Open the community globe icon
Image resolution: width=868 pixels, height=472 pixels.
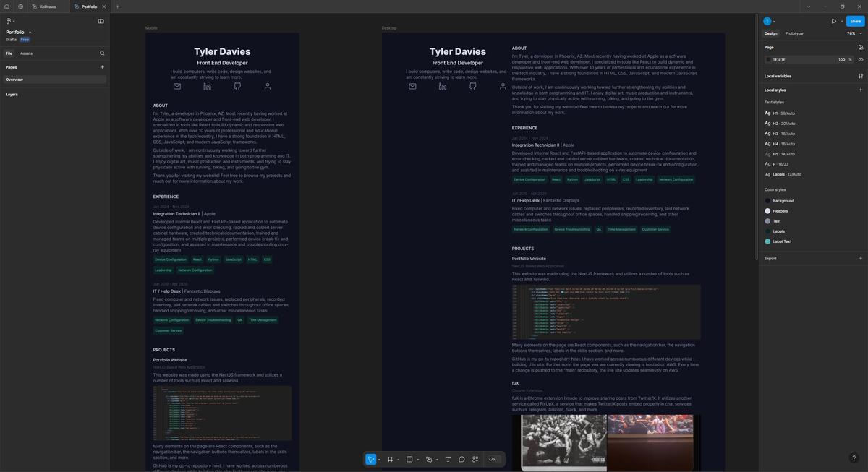pyautogui.click(x=21, y=7)
